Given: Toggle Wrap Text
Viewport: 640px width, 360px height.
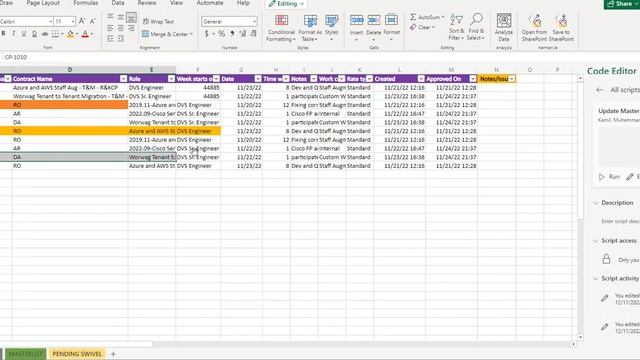Looking at the screenshot, I should click(158, 21).
